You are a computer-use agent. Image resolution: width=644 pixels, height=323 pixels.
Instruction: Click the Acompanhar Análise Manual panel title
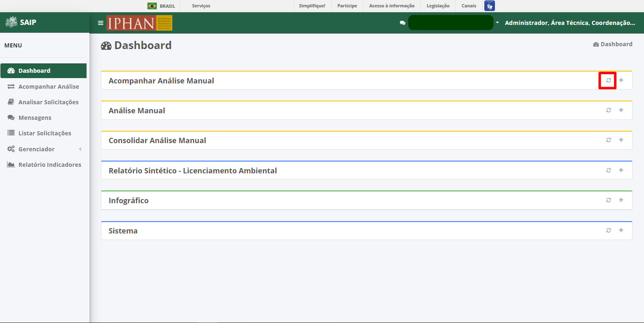click(161, 81)
